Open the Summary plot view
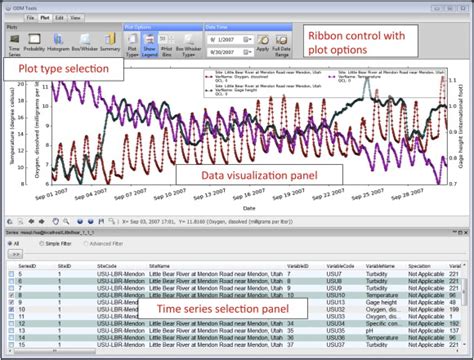The height and width of the screenshot is (360, 474). click(110, 43)
